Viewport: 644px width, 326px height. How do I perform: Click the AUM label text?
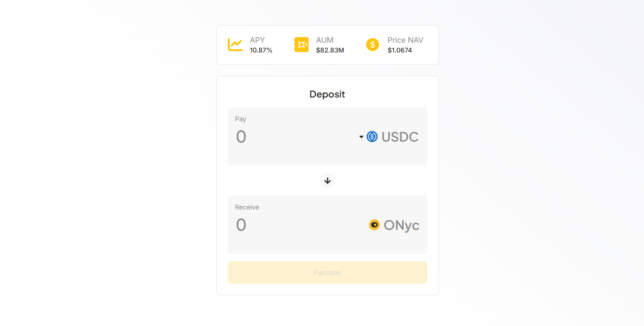click(325, 40)
